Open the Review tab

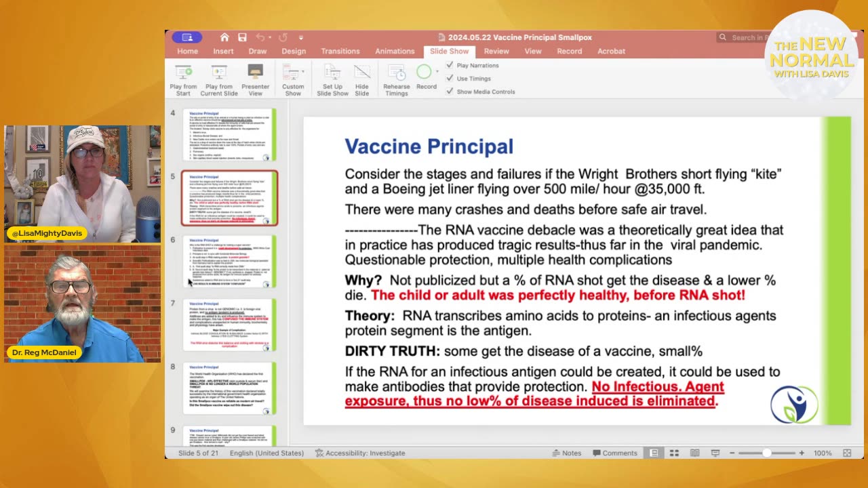click(496, 51)
